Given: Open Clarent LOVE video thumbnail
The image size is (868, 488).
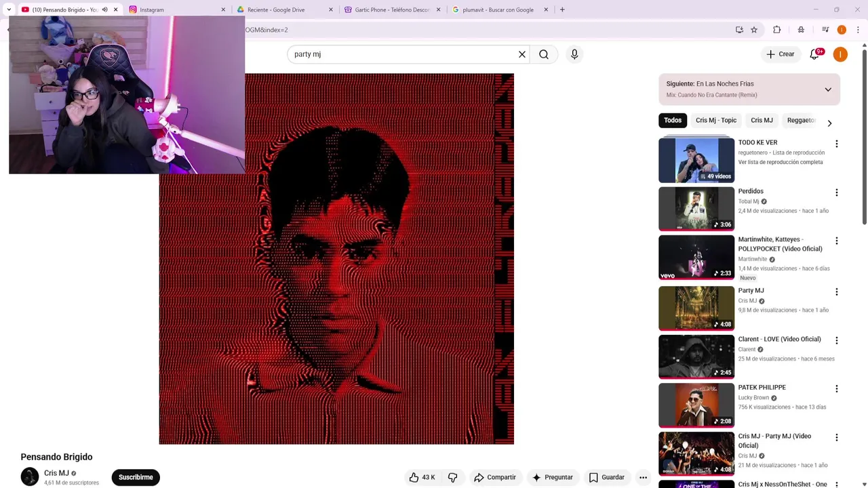Looking at the screenshot, I should pyautogui.click(x=696, y=357).
